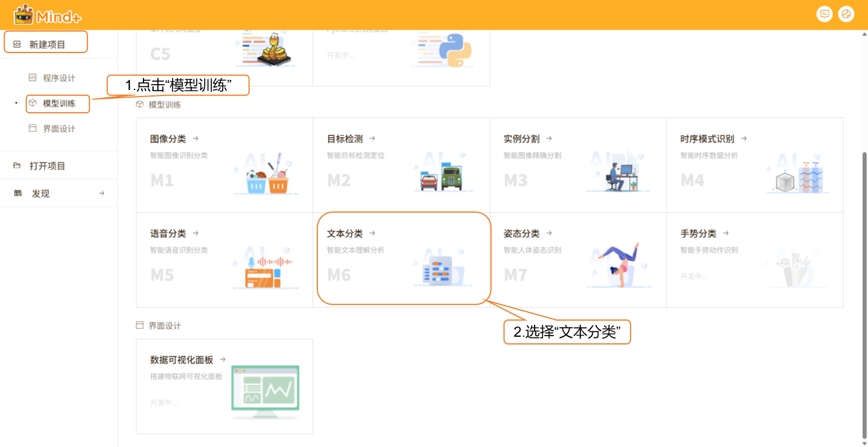
Task: Open the 实例分割 M3 card
Action: (x=577, y=165)
